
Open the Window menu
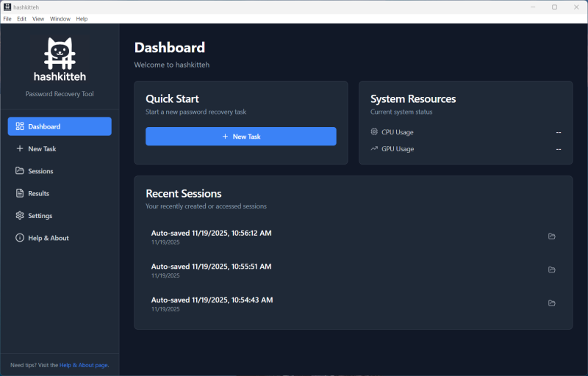click(x=60, y=18)
